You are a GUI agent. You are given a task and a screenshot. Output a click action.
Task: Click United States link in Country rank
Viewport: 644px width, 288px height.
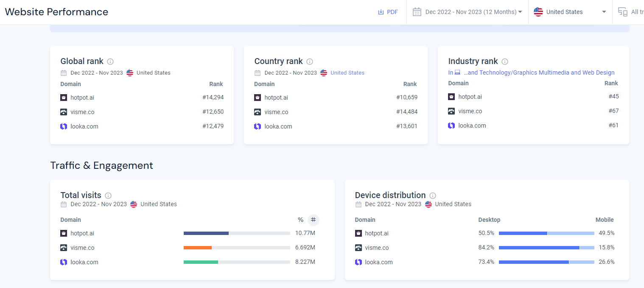point(347,73)
